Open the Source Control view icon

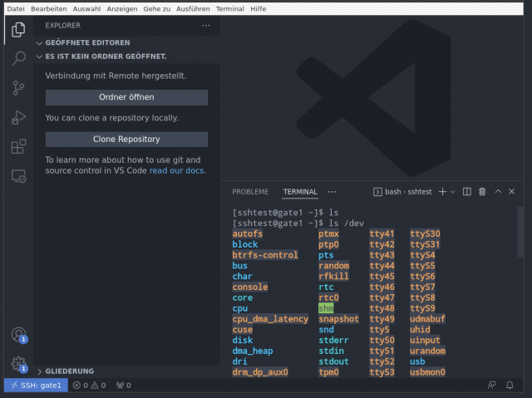click(x=18, y=88)
